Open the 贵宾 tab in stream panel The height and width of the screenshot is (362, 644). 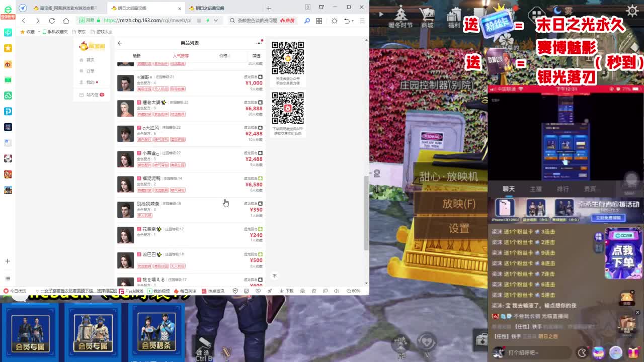pyautogui.click(x=590, y=189)
